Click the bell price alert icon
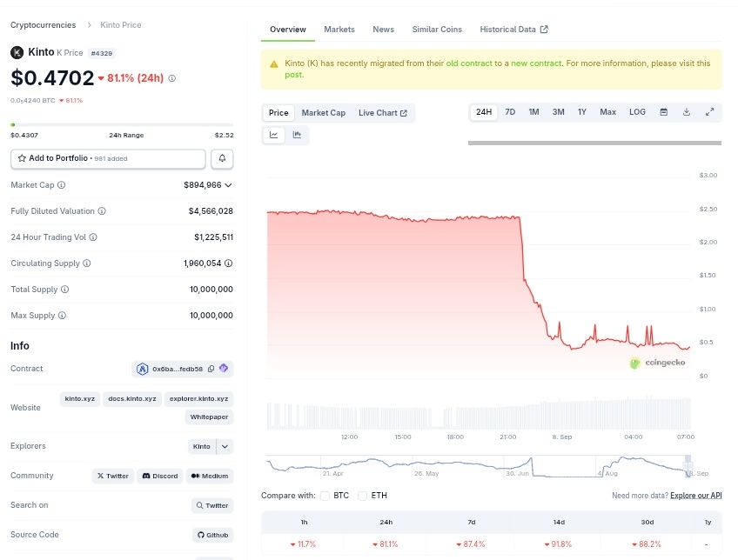Screen dimensions: 738x560 222,158
